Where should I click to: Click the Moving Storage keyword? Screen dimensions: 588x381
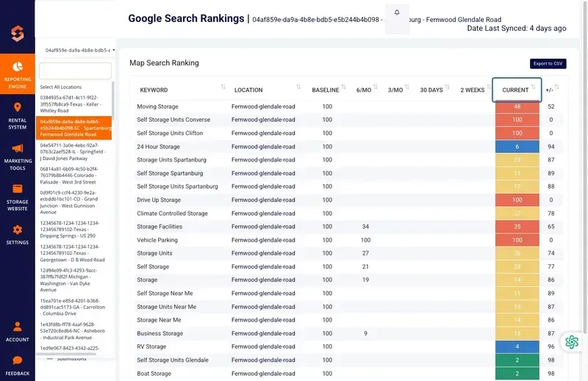[x=157, y=106]
